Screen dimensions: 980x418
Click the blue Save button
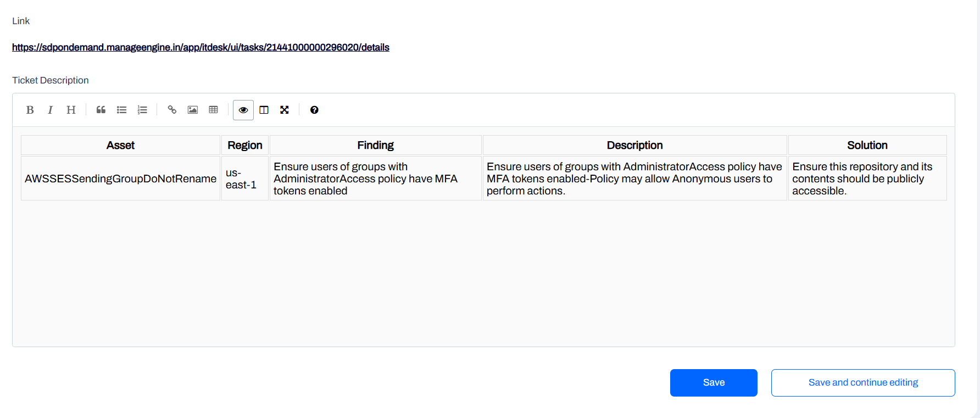(714, 383)
